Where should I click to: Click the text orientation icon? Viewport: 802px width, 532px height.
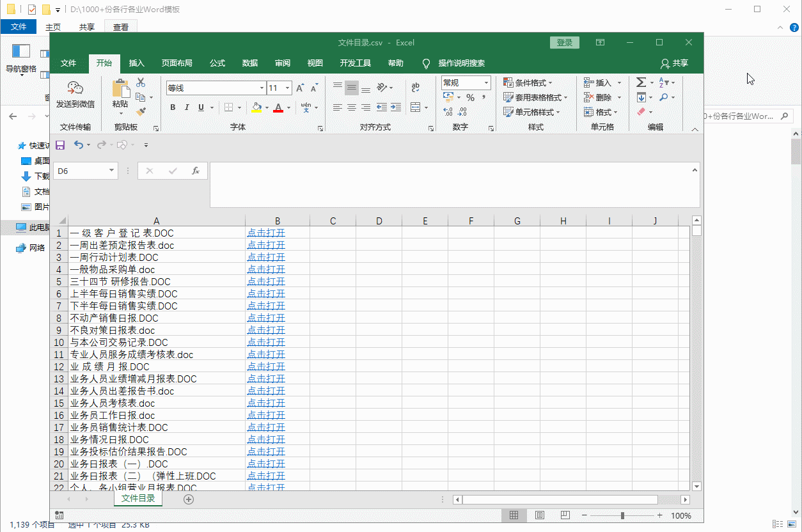[382, 87]
